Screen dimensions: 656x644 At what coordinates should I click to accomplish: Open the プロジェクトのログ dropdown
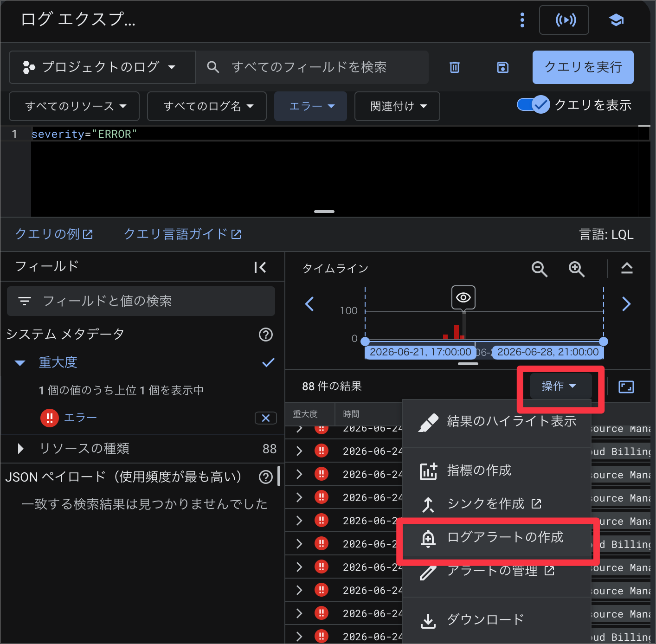point(102,67)
